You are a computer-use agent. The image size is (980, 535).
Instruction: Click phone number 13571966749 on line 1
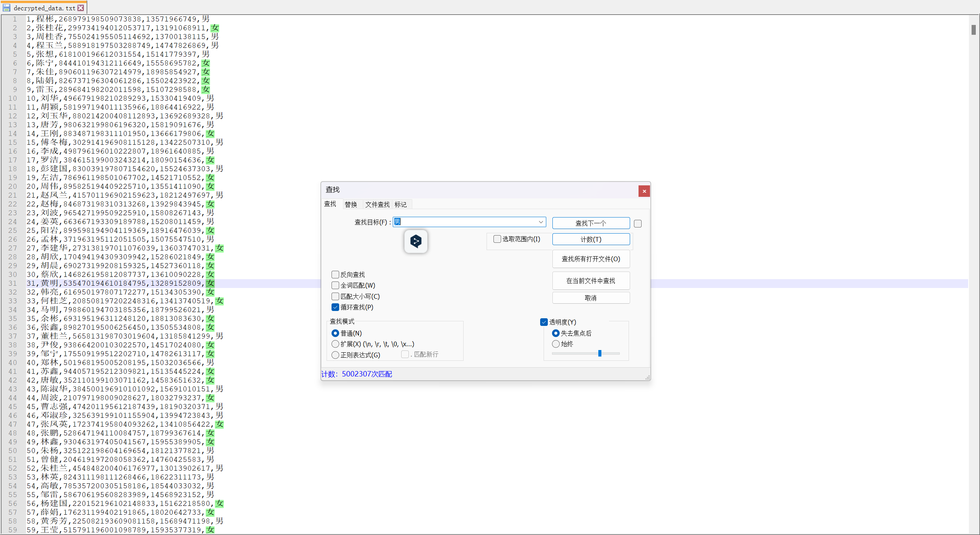tap(171, 19)
